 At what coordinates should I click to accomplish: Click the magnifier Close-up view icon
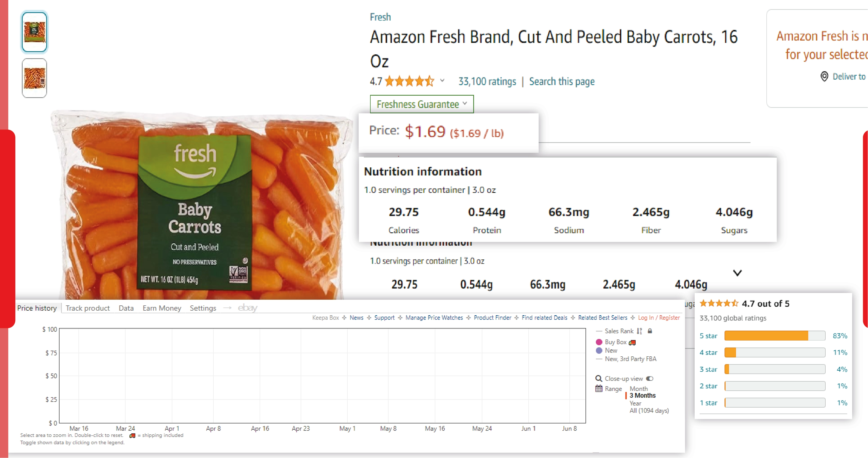[599, 378]
